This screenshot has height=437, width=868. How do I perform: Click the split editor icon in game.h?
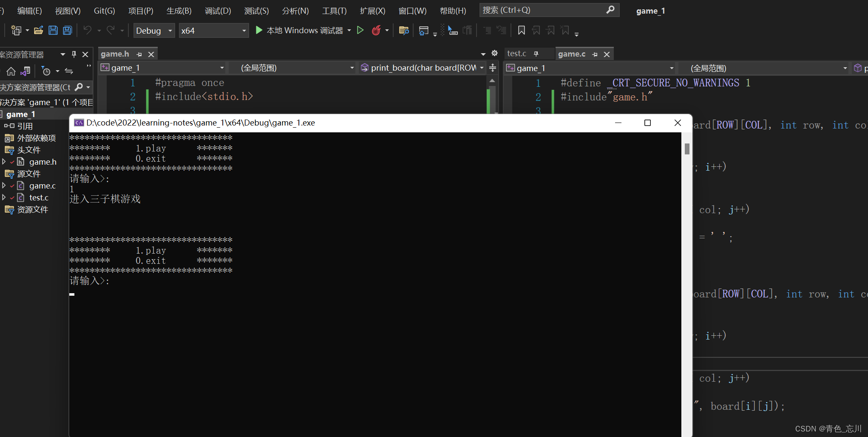492,68
